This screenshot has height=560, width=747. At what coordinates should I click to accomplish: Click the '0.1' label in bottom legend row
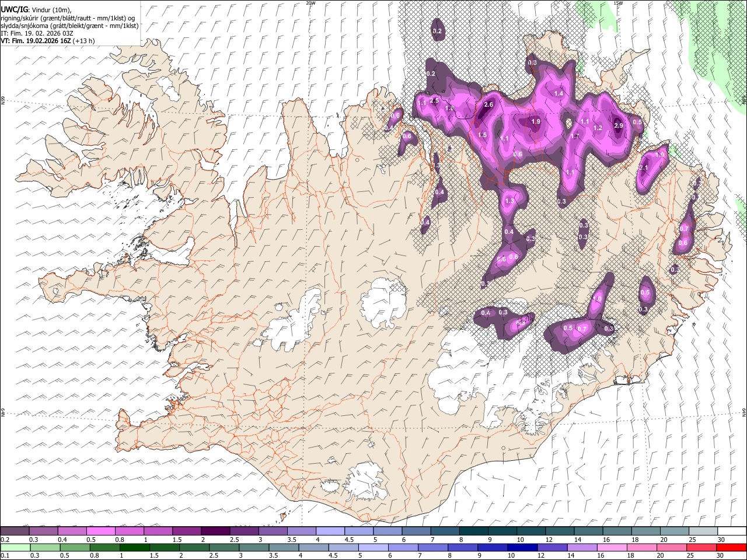(x=5, y=556)
